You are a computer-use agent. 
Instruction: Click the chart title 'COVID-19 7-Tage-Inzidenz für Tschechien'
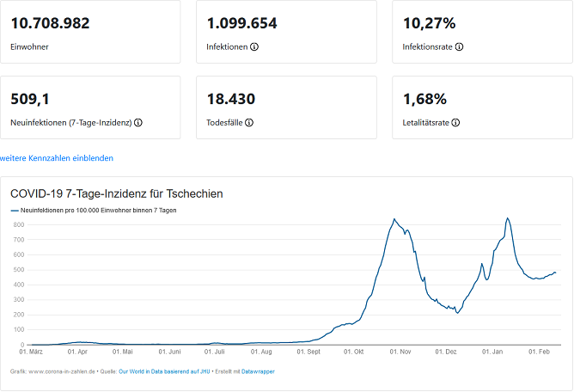(117, 193)
